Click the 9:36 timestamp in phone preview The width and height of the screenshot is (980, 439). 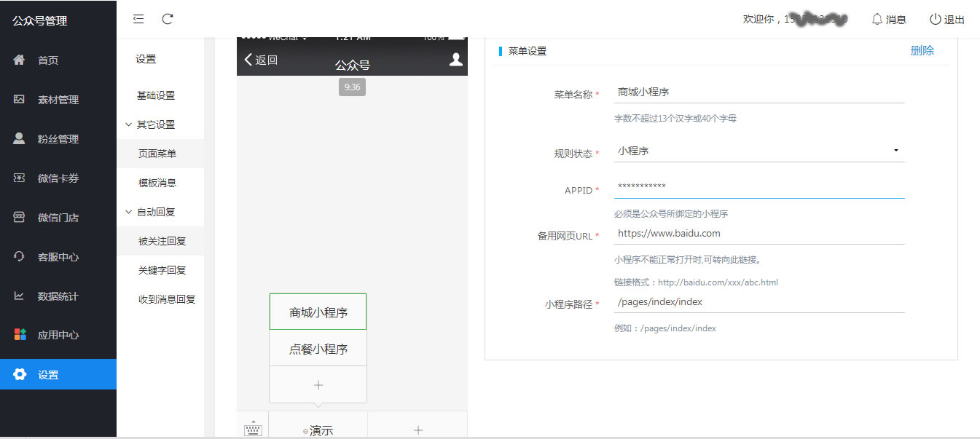pyautogui.click(x=352, y=87)
